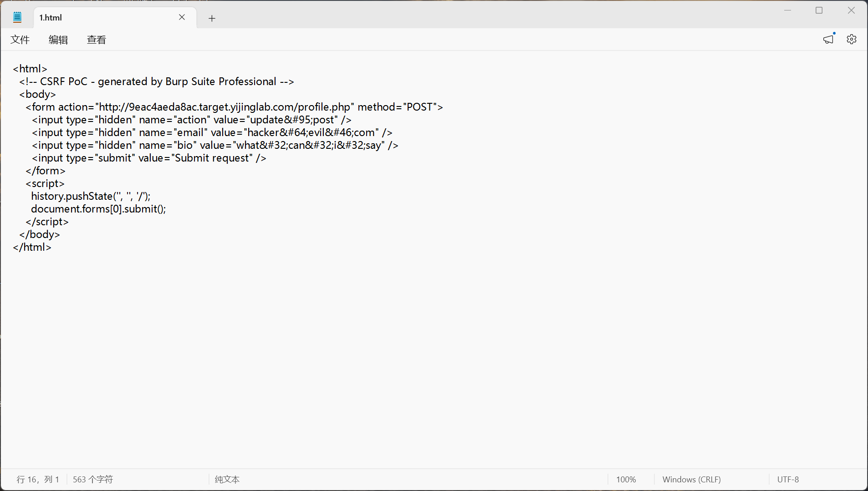868x491 pixels.
Task: Maximize the Notepad window
Action: [819, 10]
